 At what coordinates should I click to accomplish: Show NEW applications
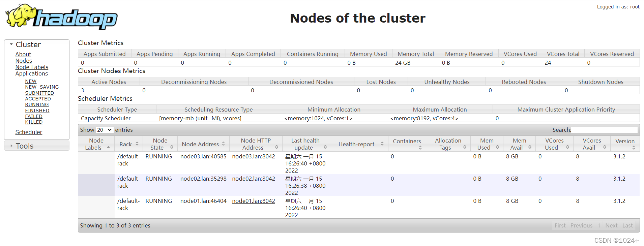[31, 81]
